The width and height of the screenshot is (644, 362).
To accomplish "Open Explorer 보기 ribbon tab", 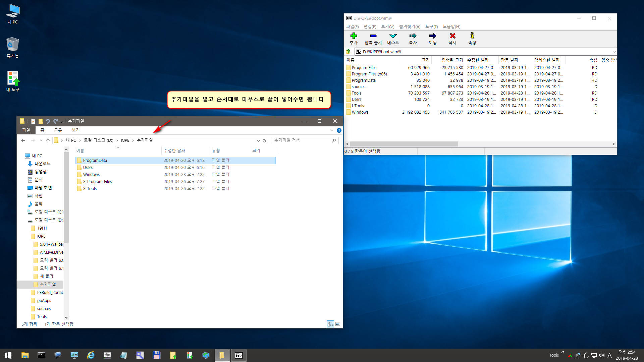I will tap(75, 130).
